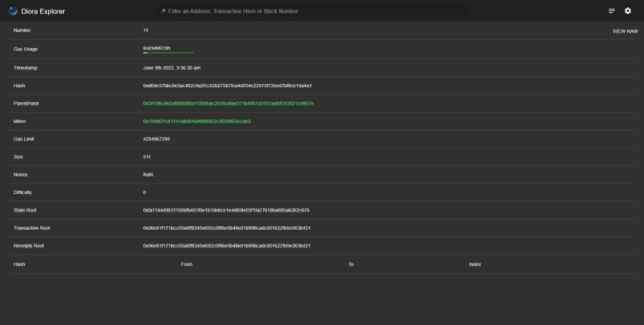Click the Size row label
Screen dimensions: 644x325
pos(18,157)
